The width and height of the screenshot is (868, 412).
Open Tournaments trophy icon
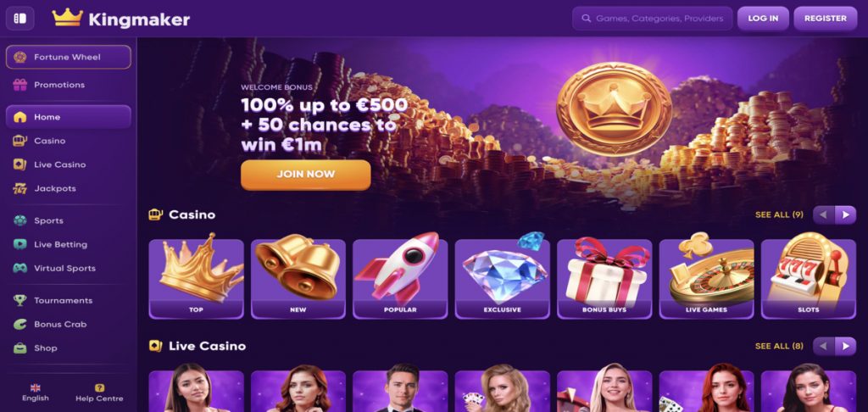(x=20, y=300)
